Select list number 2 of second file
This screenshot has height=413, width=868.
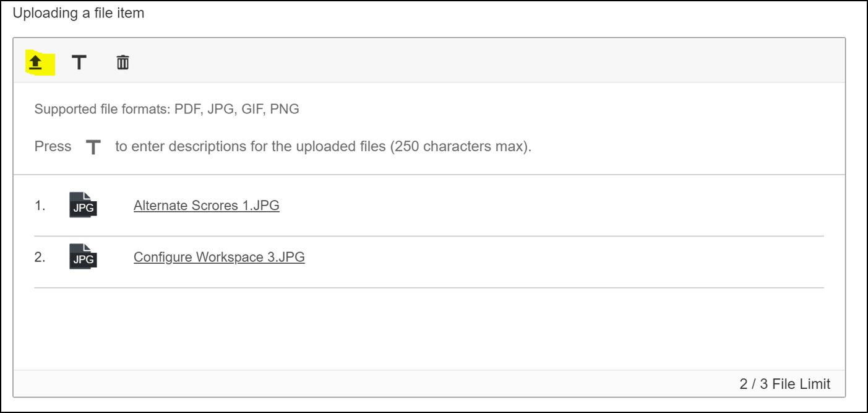coord(40,257)
